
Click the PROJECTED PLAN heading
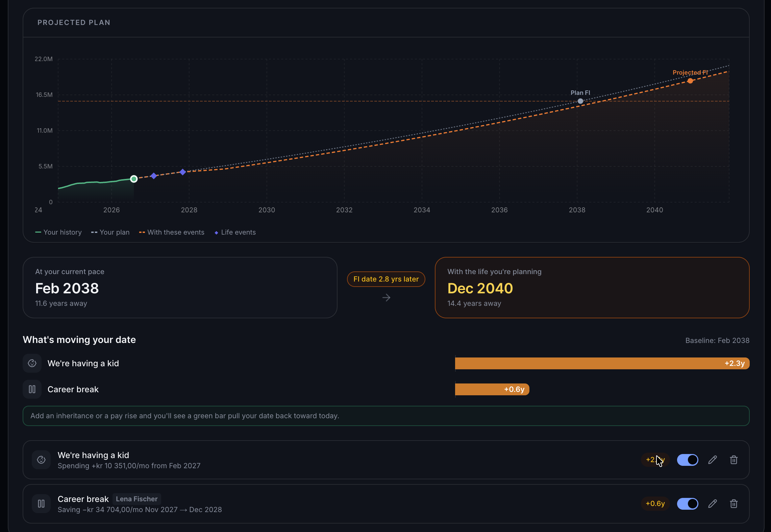click(74, 23)
